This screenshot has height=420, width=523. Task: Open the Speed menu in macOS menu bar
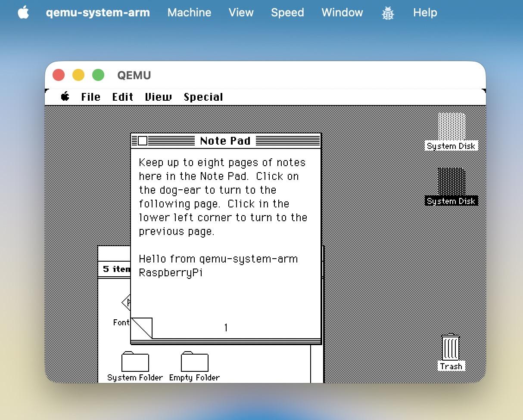pos(287,12)
